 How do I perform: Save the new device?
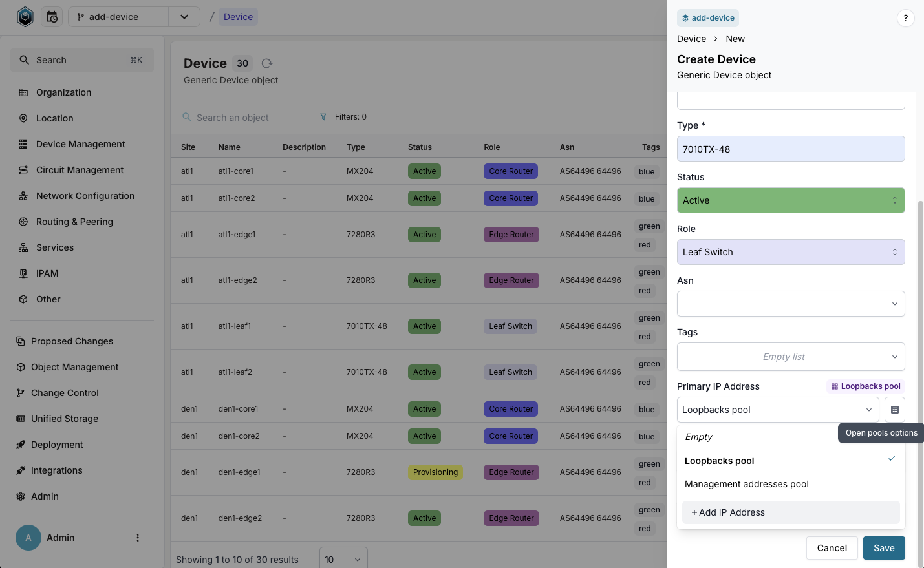tap(884, 548)
